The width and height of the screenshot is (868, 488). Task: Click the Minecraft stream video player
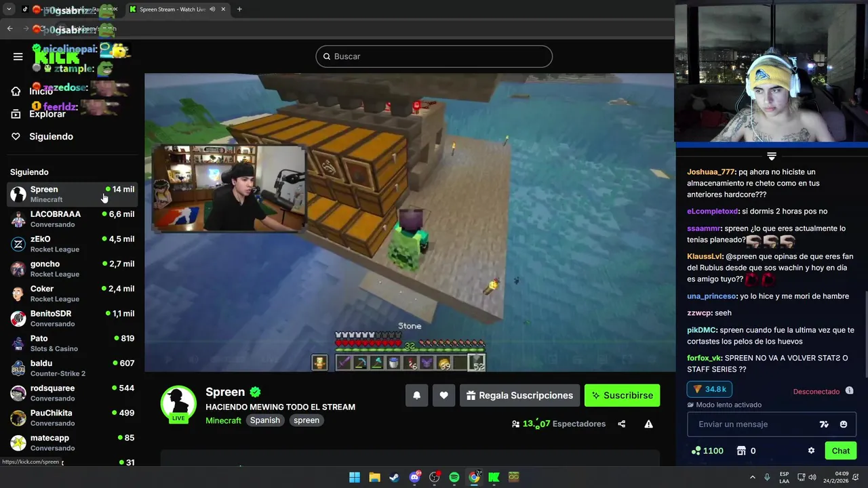[410, 222]
